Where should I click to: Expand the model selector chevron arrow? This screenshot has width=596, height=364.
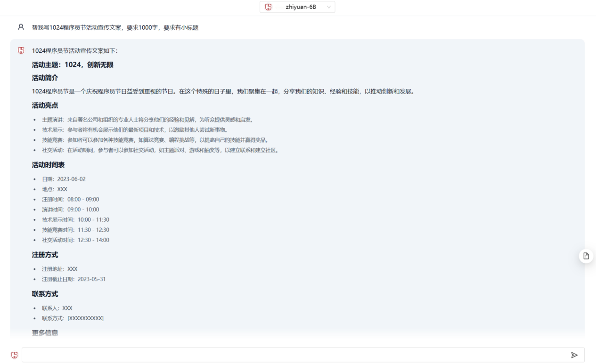tap(328, 7)
